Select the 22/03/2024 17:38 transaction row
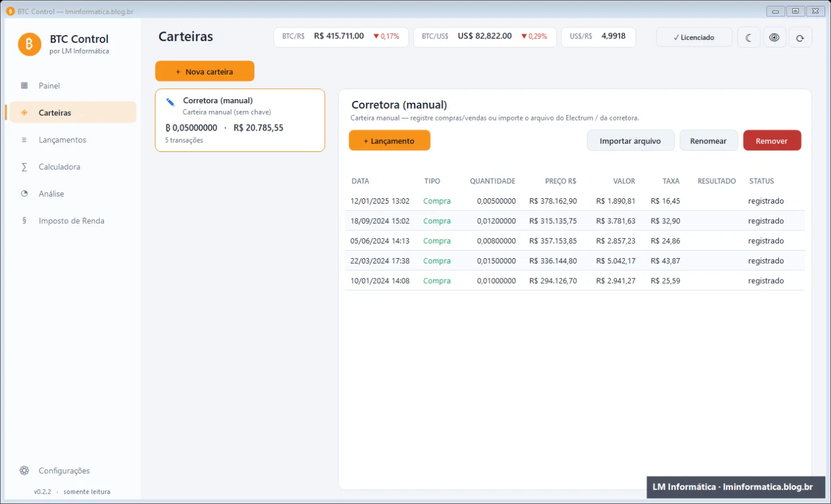831x504 pixels. pos(575,261)
